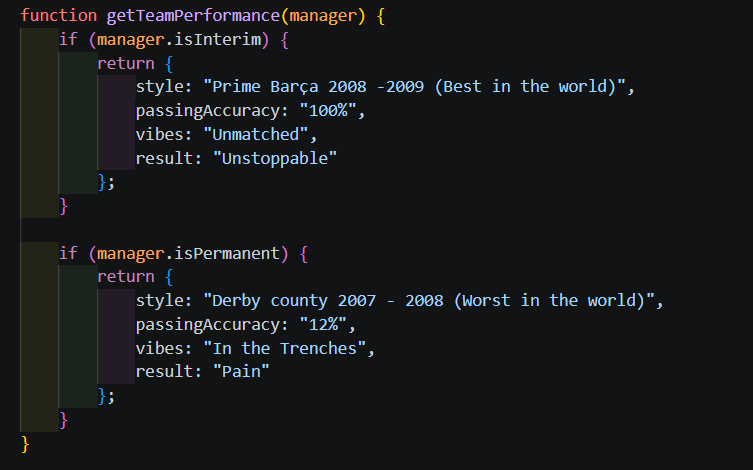Click the 'style' key above "100%" line
The height and width of the screenshot is (470, 753).
click(159, 87)
